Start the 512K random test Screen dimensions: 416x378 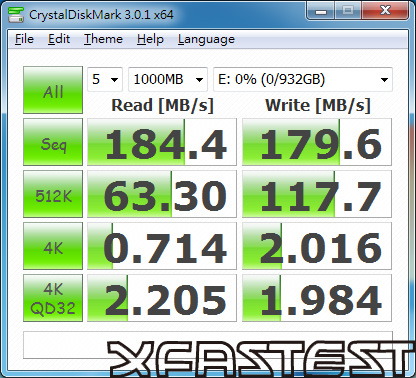pos(53,194)
